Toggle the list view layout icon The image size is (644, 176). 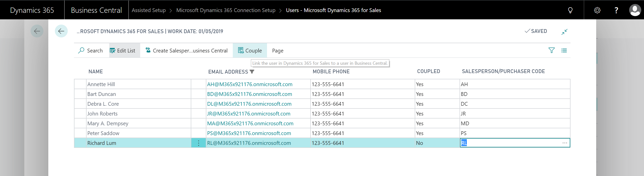(x=564, y=50)
